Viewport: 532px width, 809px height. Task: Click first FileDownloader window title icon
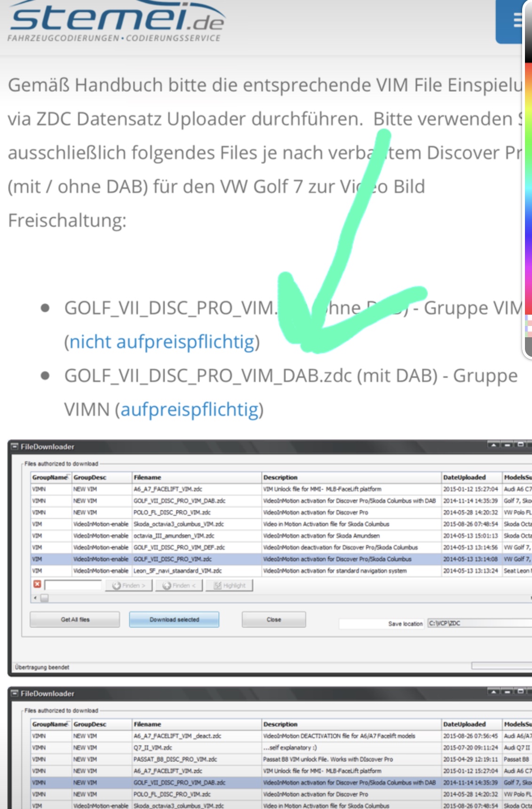point(15,446)
